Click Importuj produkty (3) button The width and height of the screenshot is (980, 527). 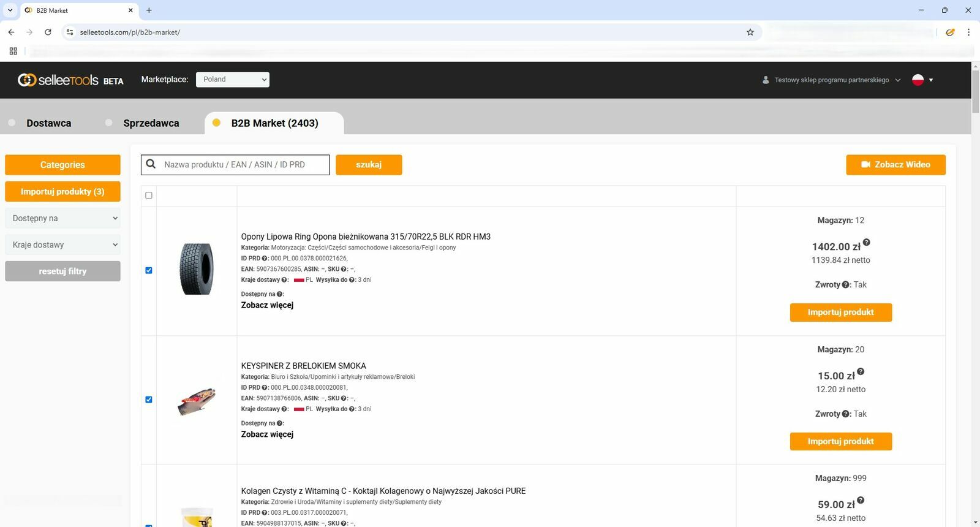point(62,192)
